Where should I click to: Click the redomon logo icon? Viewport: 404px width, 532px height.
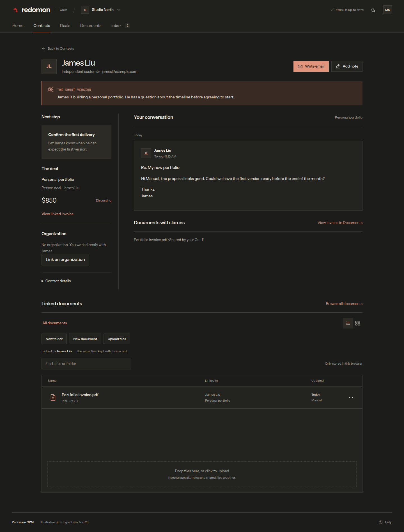(x=16, y=10)
